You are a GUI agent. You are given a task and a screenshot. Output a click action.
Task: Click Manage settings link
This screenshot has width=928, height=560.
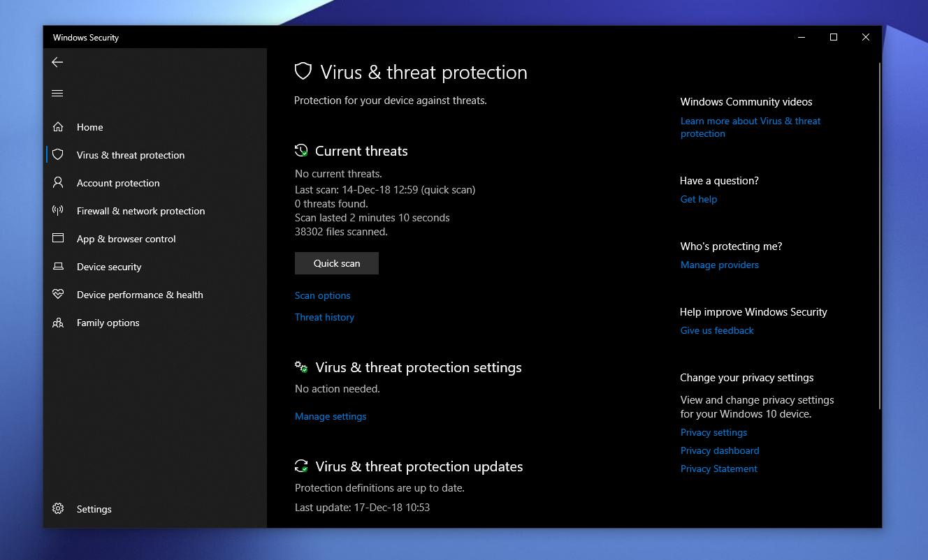click(x=331, y=416)
